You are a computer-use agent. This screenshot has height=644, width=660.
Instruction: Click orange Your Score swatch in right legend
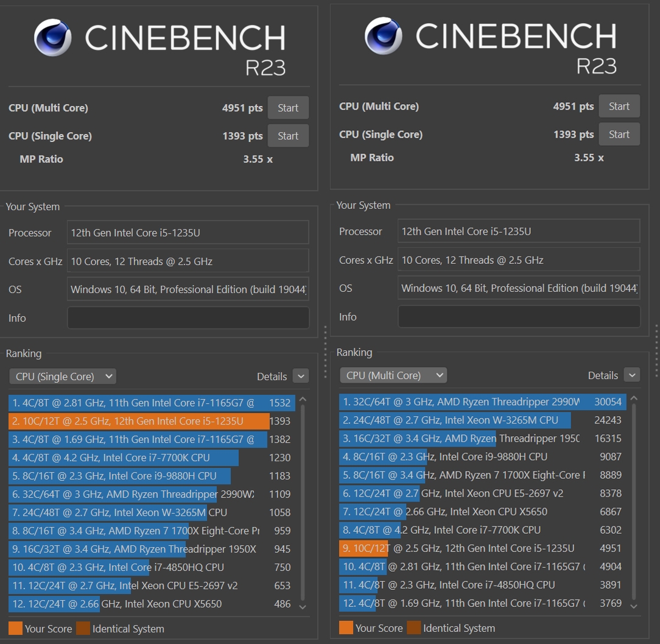(346, 628)
